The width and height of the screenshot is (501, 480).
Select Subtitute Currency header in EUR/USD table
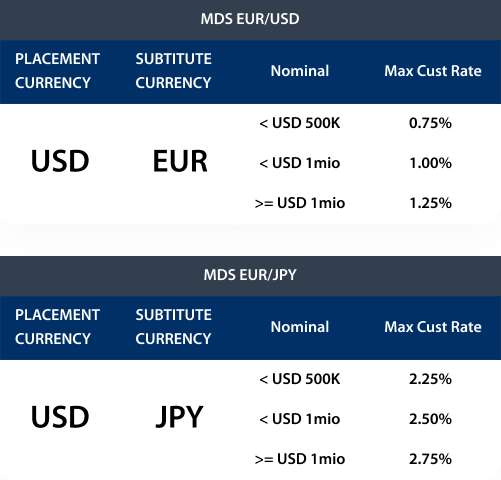[x=173, y=71]
